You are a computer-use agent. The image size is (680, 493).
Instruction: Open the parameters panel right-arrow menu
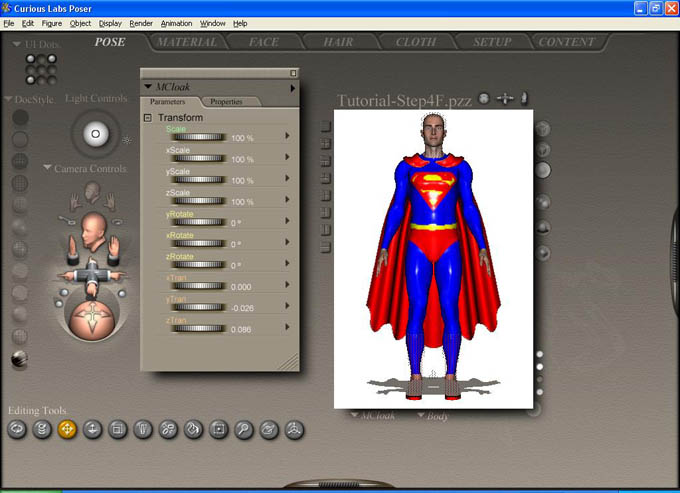click(x=293, y=88)
